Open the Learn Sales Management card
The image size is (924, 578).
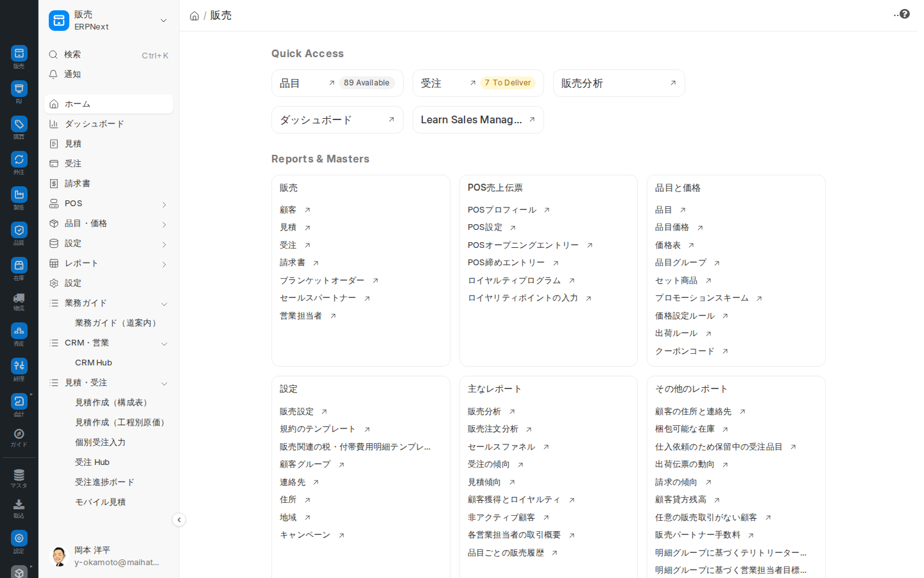click(478, 119)
